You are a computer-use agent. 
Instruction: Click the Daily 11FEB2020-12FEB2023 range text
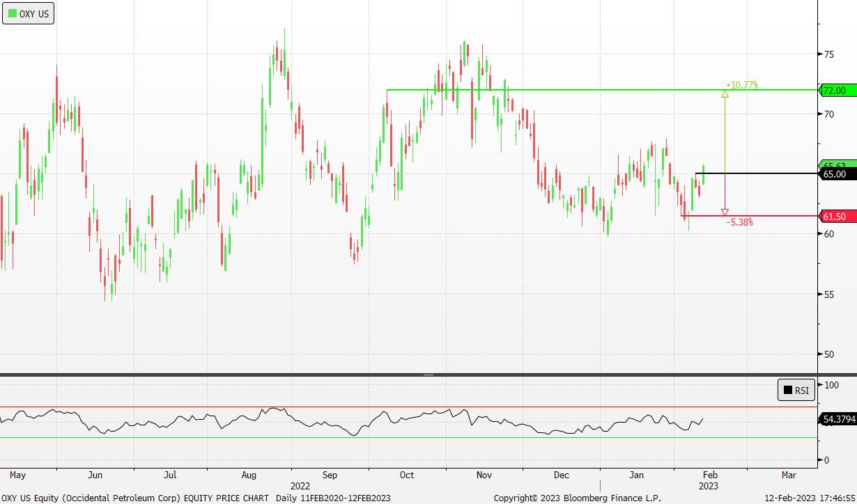coord(333,498)
